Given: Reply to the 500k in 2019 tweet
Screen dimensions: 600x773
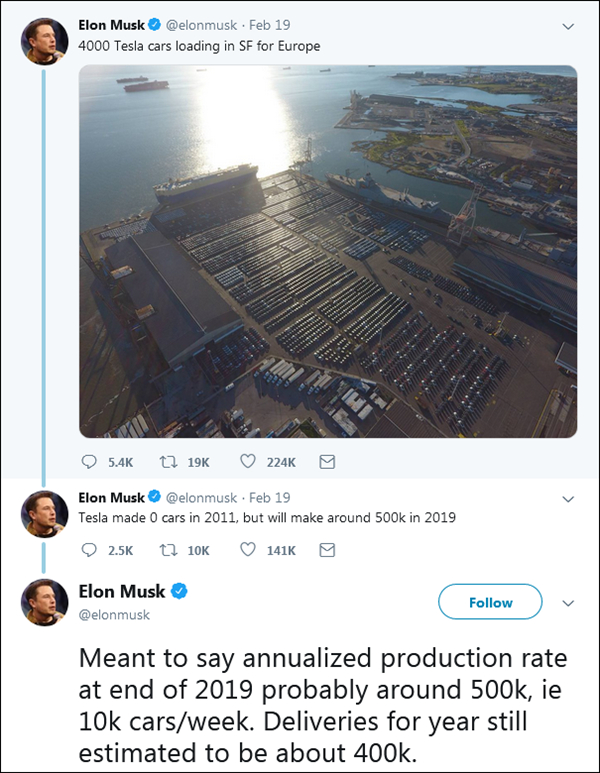Looking at the screenshot, I should 89,550.
